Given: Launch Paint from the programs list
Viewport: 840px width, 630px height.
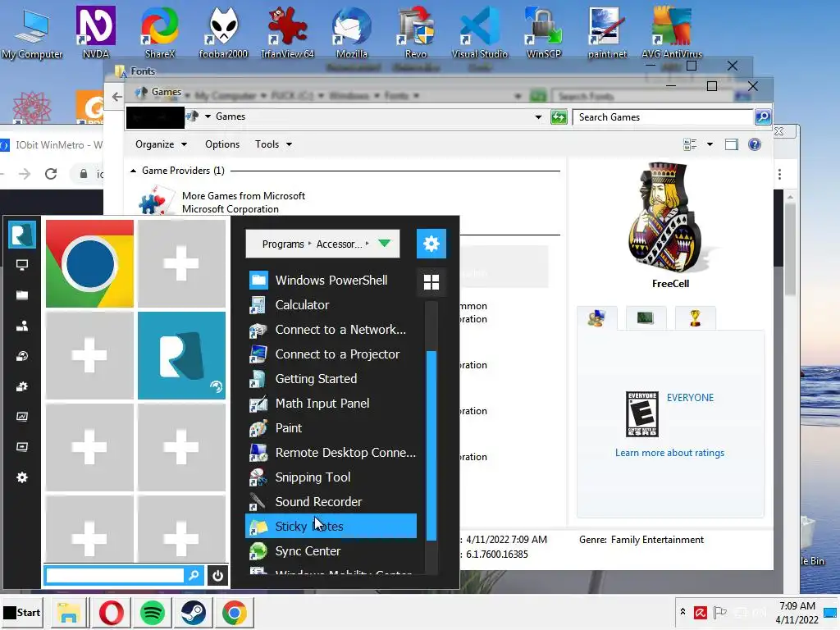Looking at the screenshot, I should [x=331, y=428].
